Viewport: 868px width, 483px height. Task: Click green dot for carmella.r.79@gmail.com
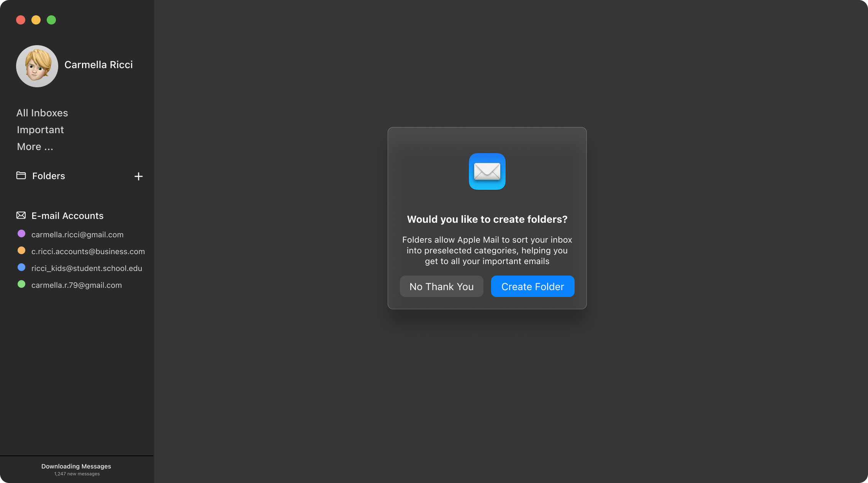coord(21,284)
